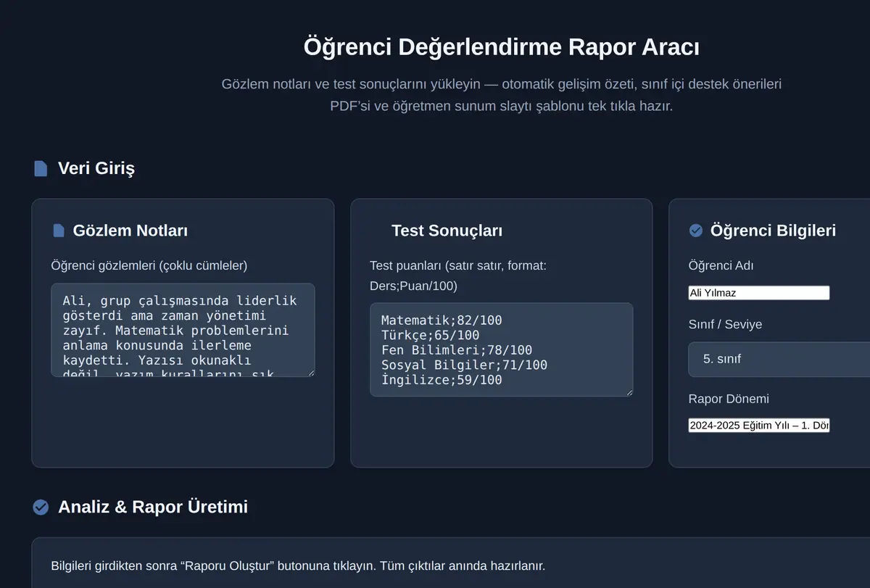
Task: Focus the Öğrenci gözlemleri text area
Action: [x=183, y=330]
